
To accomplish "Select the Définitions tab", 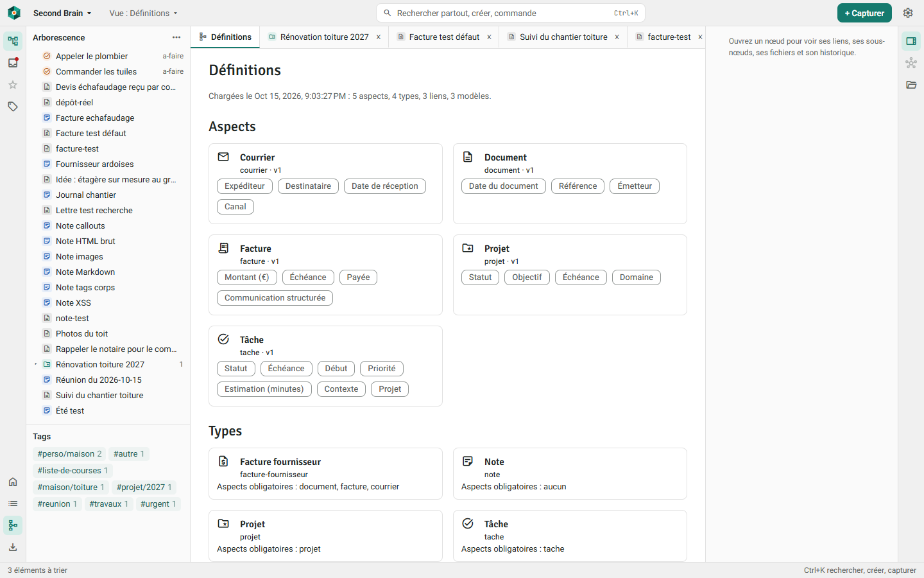I will 225,37.
